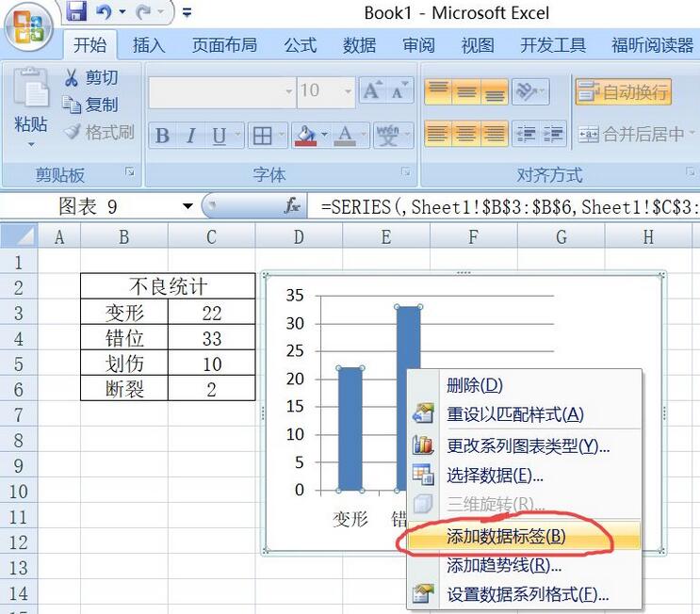Undo the last action
The image size is (700, 614).
coord(104,11)
